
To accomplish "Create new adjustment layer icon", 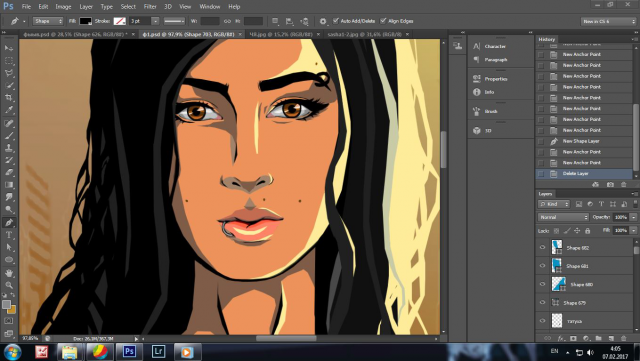I will click(586, 338).
